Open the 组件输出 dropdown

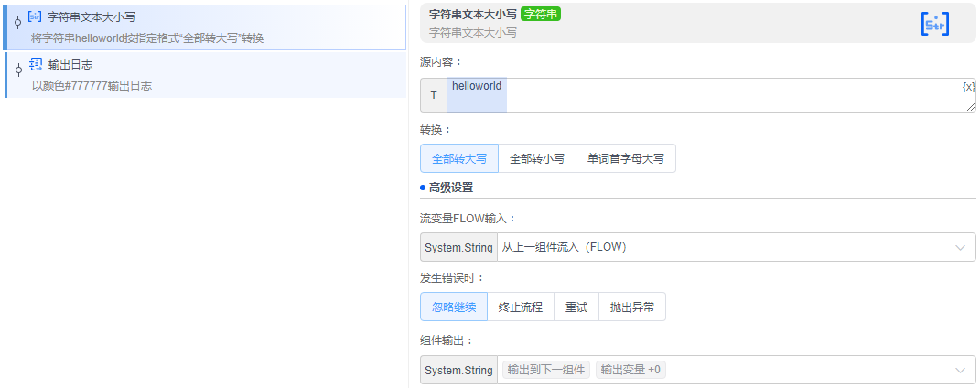(737, 370)
